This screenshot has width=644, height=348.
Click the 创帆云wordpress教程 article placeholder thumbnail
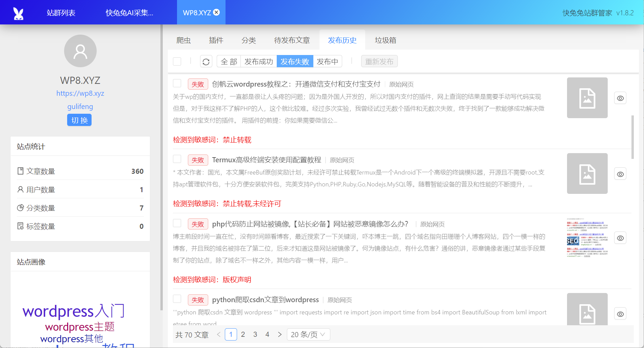(587, 98)
